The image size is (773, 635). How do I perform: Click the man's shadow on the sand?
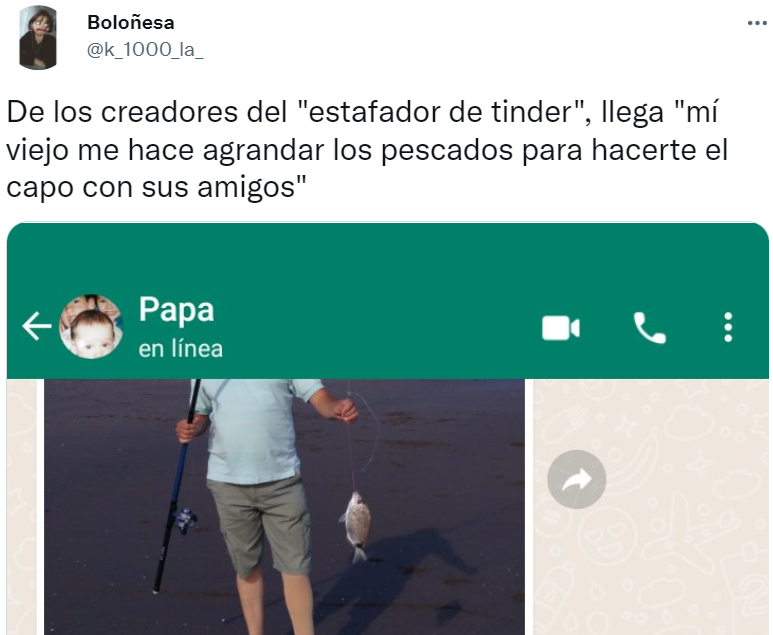(394, 572)
